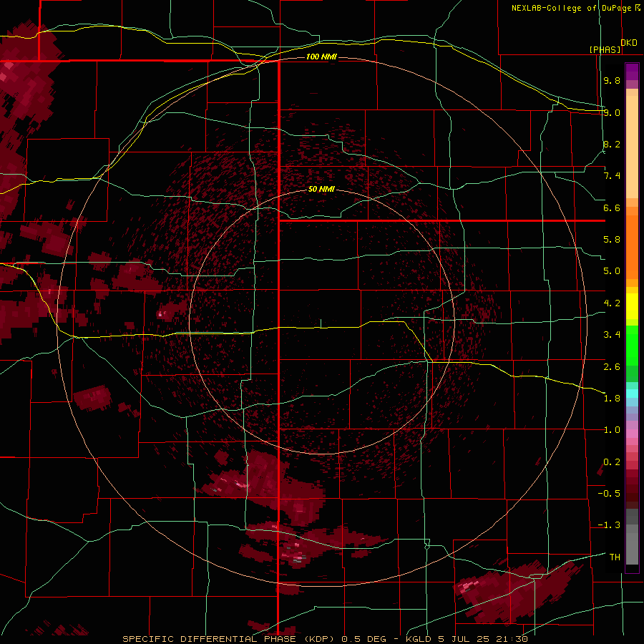The height and width of the screenshot is (644, 644).
Task: Click the SPECIFIC DIFFERENTIAL PHASE product title
Action: pos(209,639)
